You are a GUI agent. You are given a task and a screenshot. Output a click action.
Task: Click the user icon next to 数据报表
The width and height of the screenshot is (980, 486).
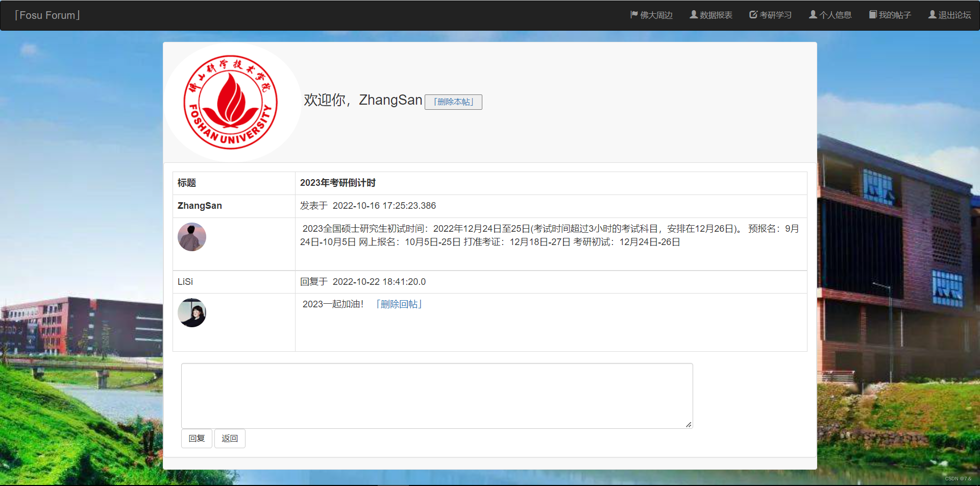coord(694,15)
